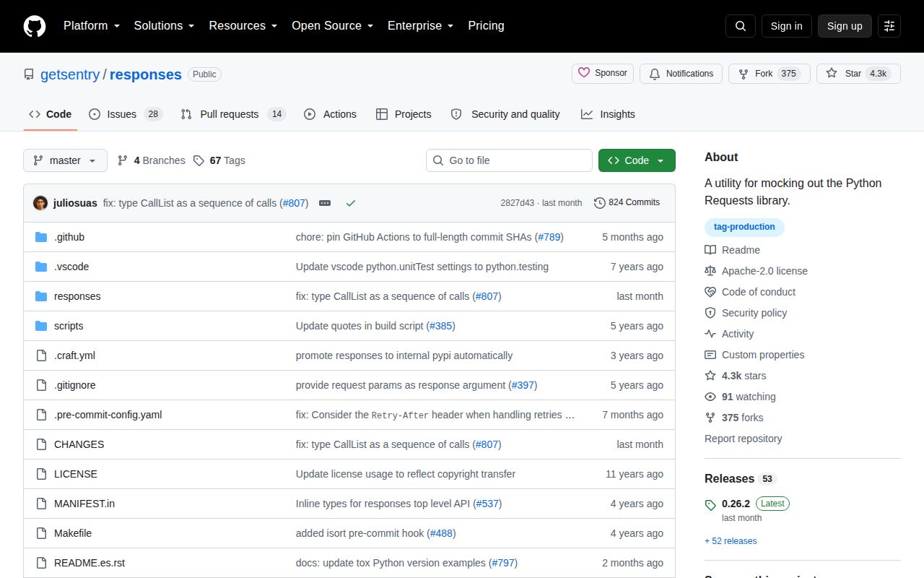Click the Apache-2.0 license scale icon
This screenshot has width=924, height=578.
pos(710,271)
